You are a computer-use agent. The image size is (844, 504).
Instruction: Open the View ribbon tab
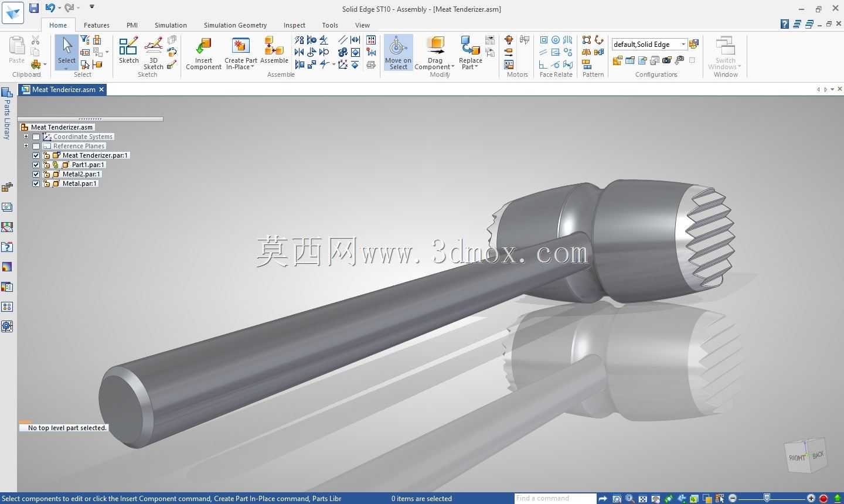tap(362, 25)
